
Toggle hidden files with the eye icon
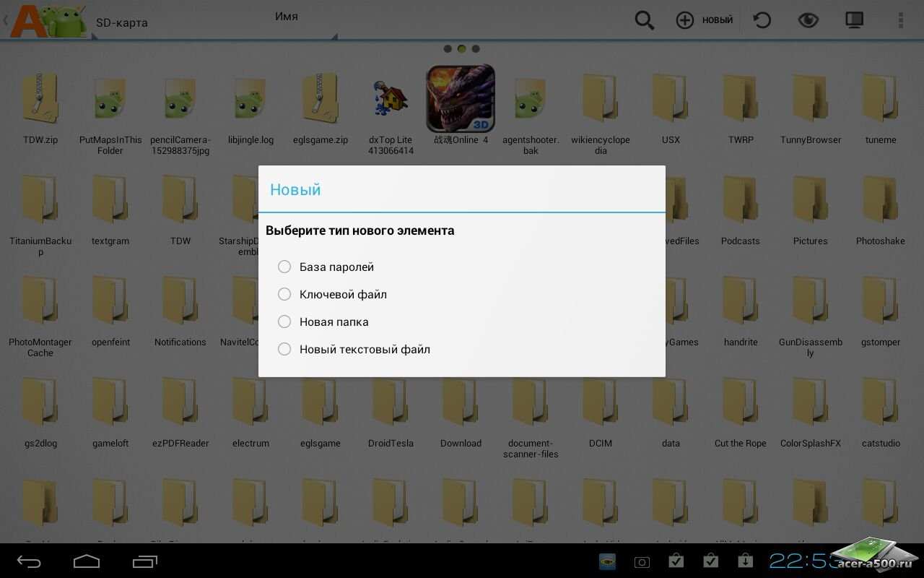[808, 20]
